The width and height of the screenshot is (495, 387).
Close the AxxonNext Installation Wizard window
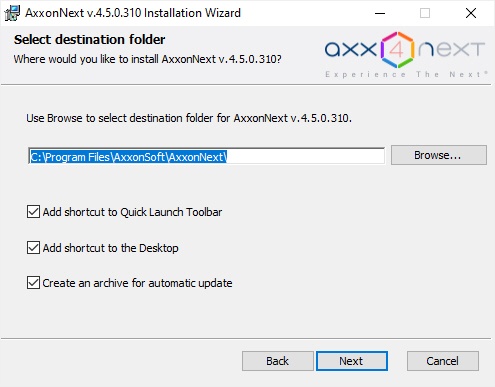pos(471,13)
